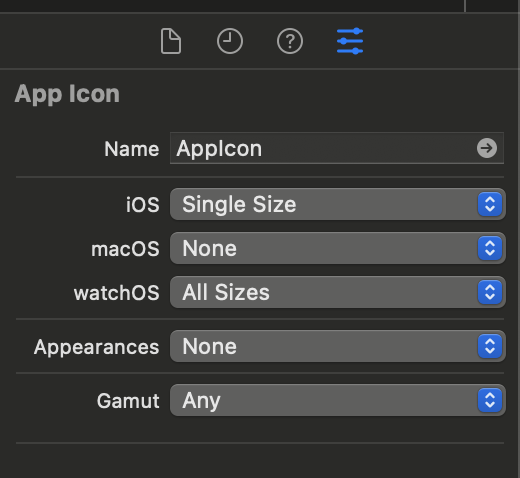Click the watchOS label text
This screenshot has height=478, width=520.
click(x=117, y=293)
